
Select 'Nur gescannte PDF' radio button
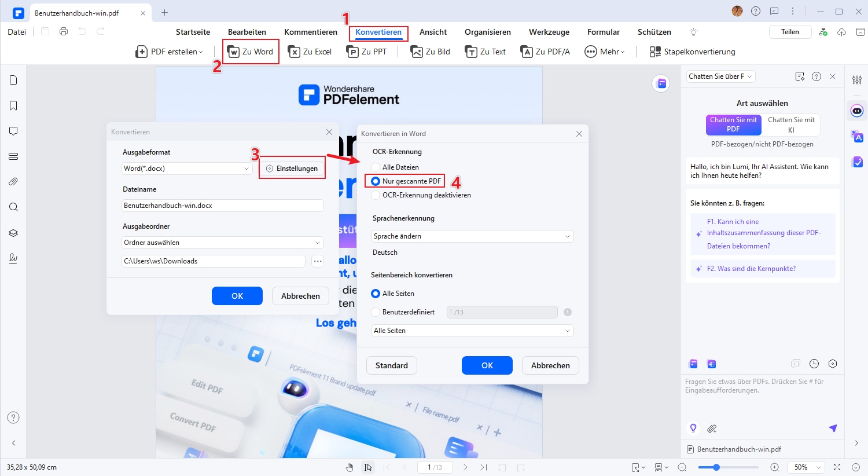tap(376, 181)
